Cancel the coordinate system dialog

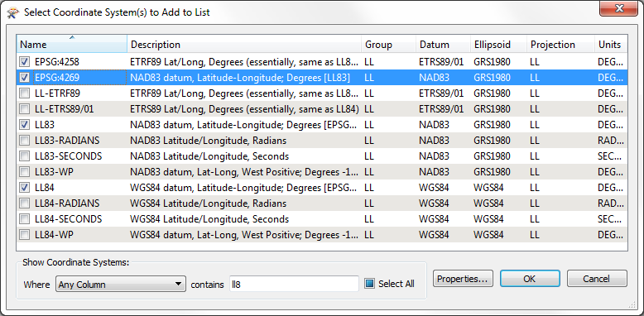click(597, 279)
